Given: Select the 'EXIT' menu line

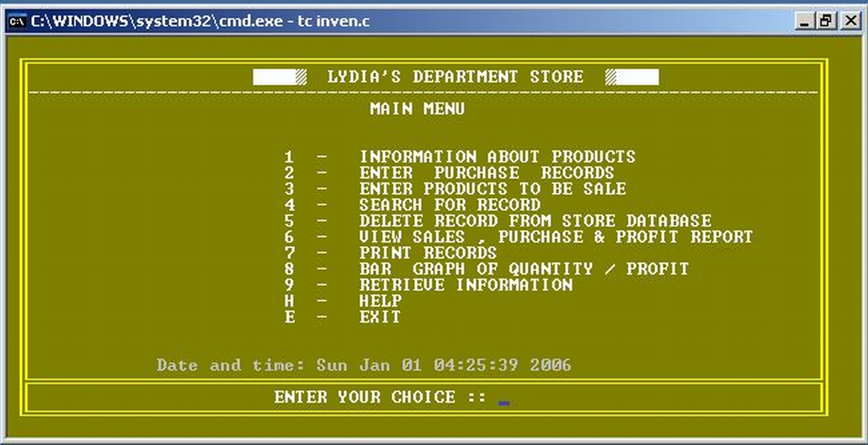Looking at the screenshot, I should [380, 317].
